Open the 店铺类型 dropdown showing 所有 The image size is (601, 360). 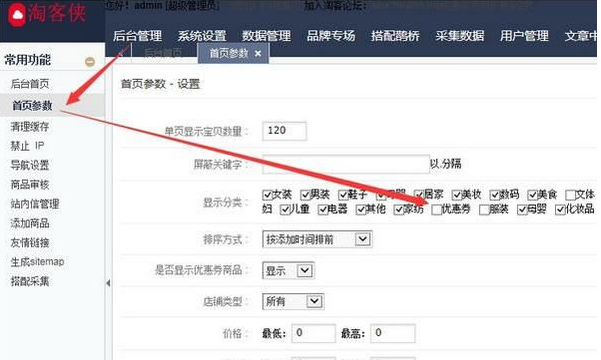pos(293,302)
